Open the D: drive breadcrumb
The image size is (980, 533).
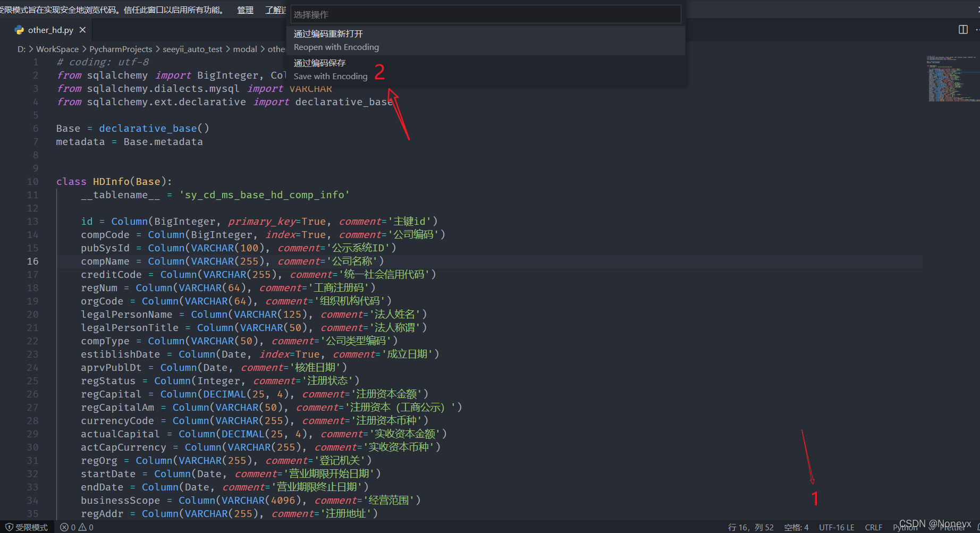[21, 49]
